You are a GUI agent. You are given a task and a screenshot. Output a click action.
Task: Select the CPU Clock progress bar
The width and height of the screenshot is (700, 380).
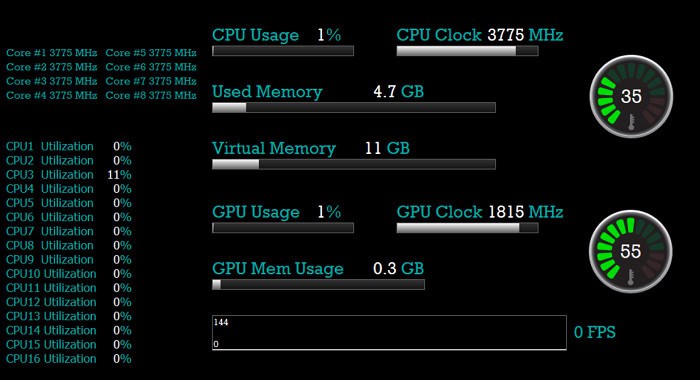(467, 51)
